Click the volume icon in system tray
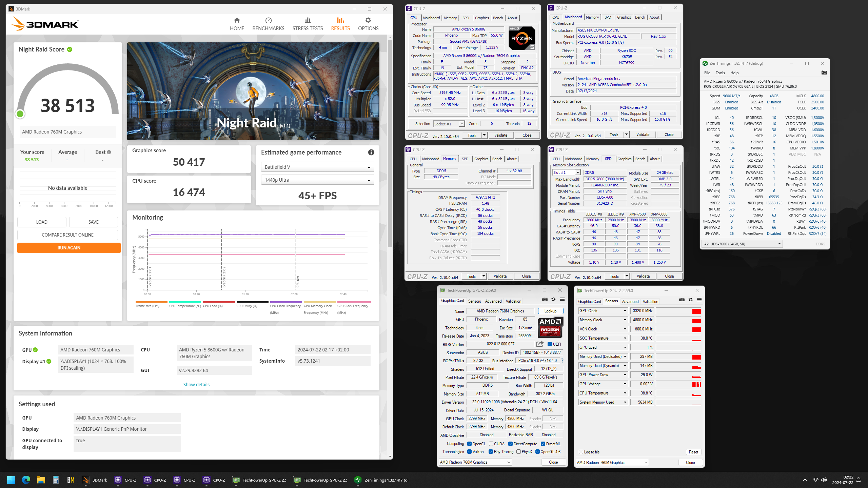The width and height of the screenshot is (868, 488). [x=824, y=480]
